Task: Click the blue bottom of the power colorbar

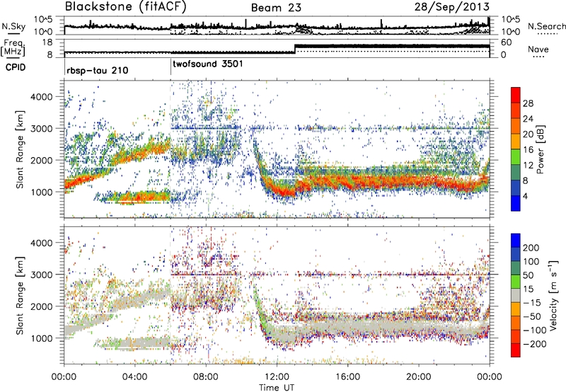Action: click(516, 204)
